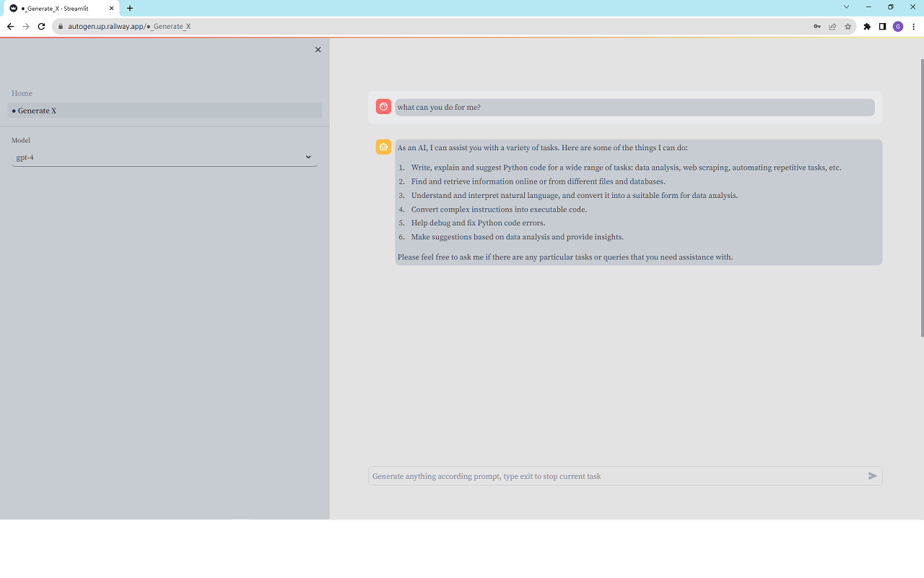Close the Generate_X Streamlit tab
Screen dimensions: 924x578
click(x=112, y=8)
